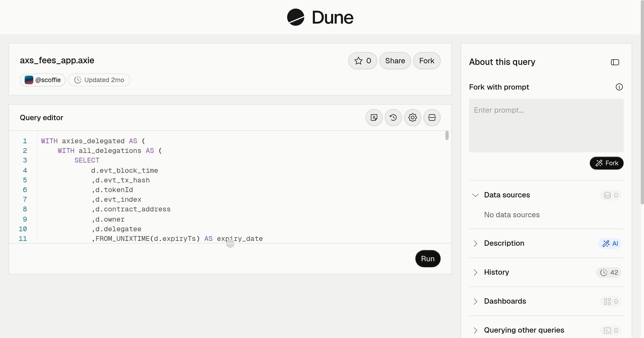Expand the Dashboards section
644x338 pixels.
coord(475,301)
